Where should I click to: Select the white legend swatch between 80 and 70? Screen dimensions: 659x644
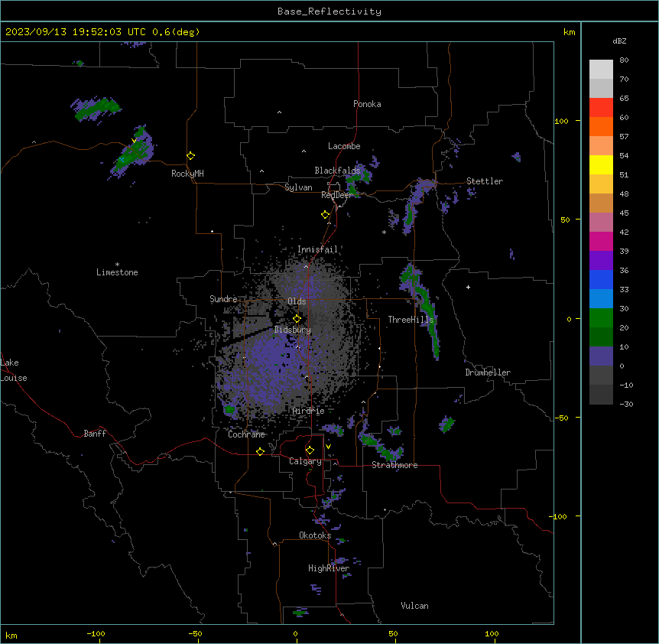click(x=601, y=70)
